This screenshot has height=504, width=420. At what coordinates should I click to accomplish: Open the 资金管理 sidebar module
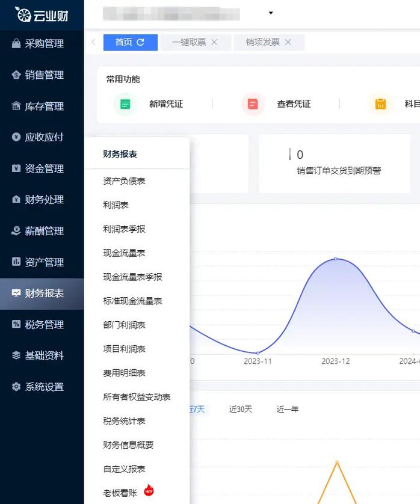[x=43, y=169]
